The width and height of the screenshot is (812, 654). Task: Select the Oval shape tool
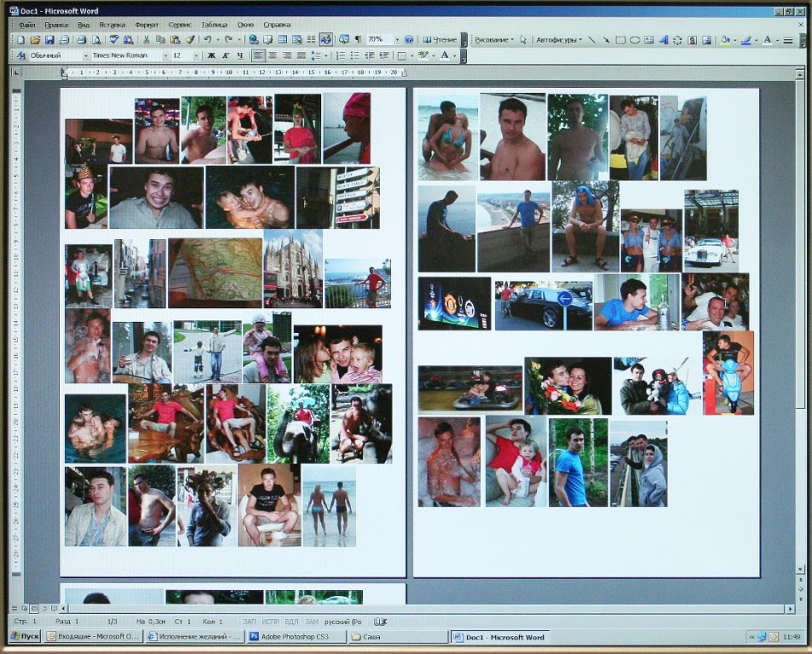635,40
